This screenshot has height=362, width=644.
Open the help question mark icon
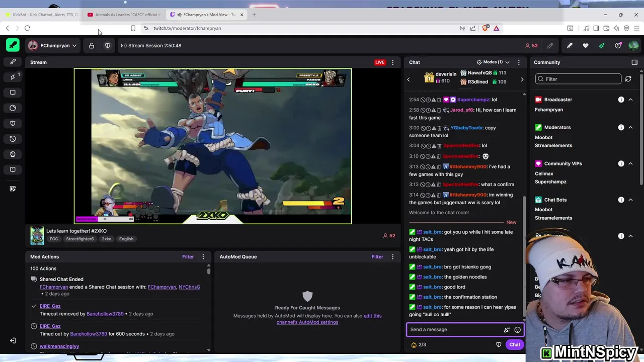coord(618,45)
